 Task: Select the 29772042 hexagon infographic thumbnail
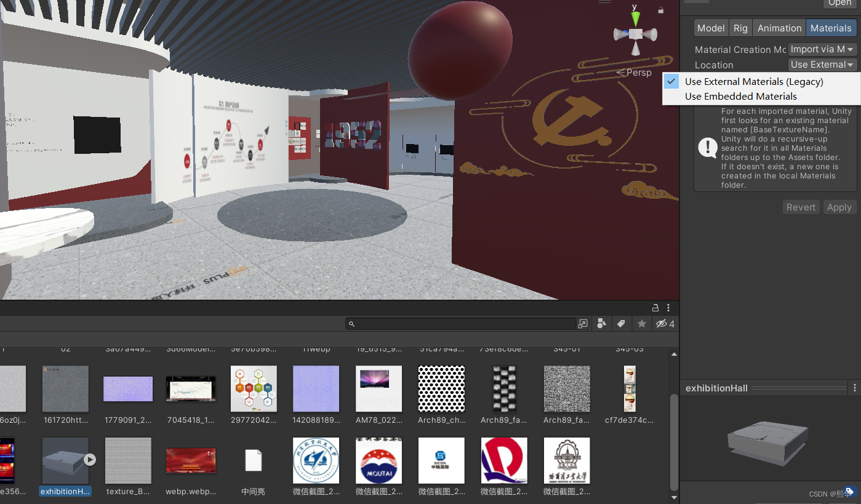coord(254,389)
